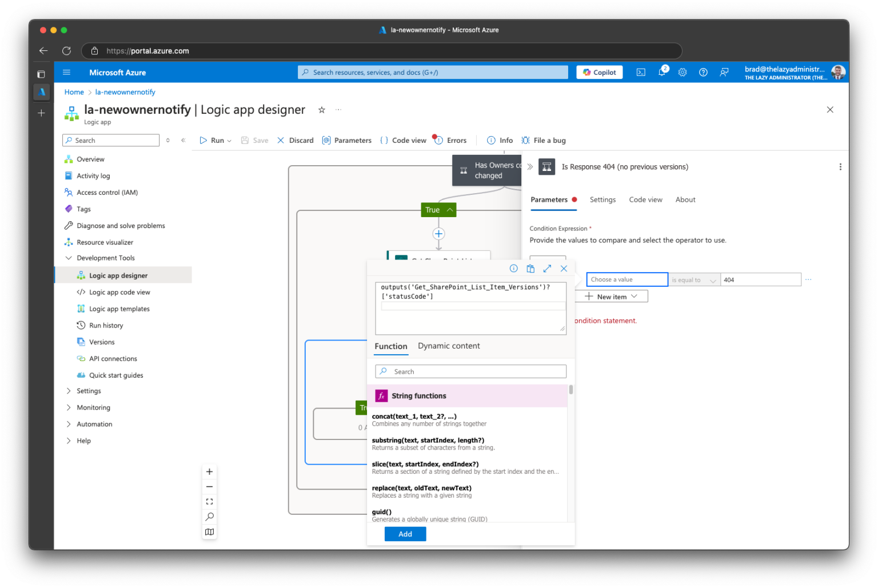Image resolution: width=878 pixels, height=588 pixels.
Task: Expand the Automation section
Action: click(x=69, y=425)
